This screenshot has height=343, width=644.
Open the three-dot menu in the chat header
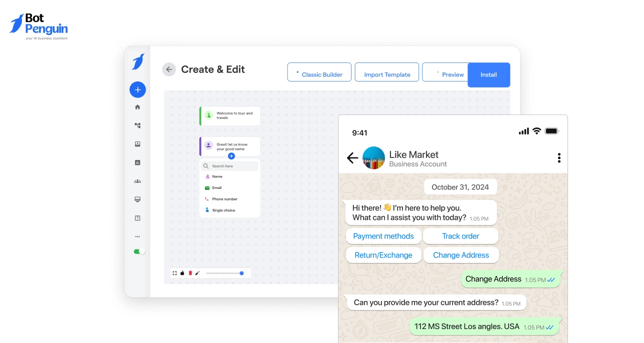559,157
